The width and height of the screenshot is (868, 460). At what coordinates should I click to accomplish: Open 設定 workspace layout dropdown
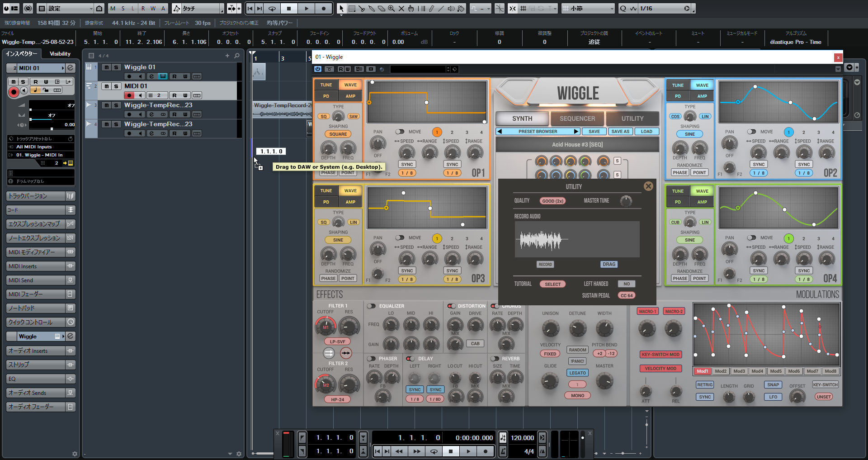coord(70,8)
